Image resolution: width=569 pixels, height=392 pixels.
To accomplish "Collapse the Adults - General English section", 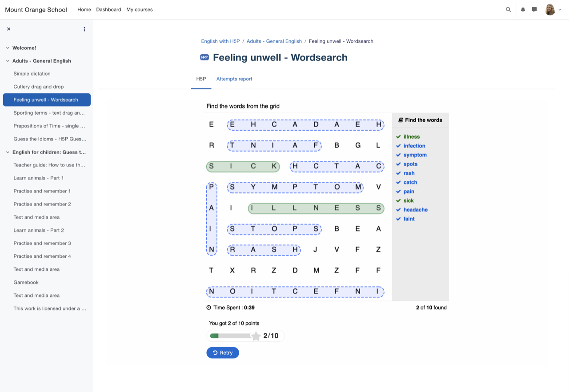I will click(x=8, y=61).
